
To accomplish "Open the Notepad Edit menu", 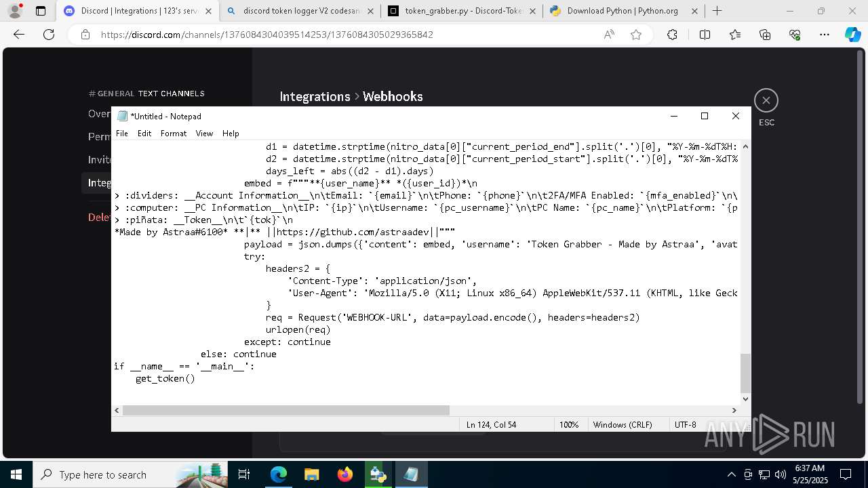I will (144, 134).
